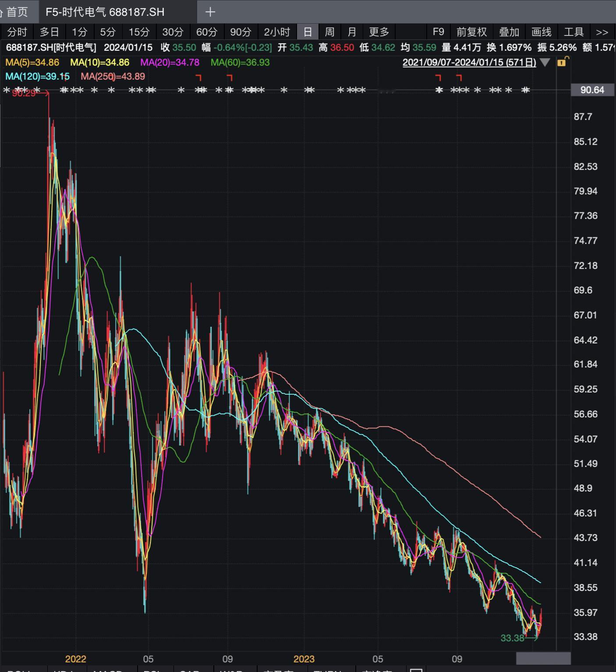The width and height of the screenshot is (616, 672).
Task: Click the gray time-axis scrollbar thumb
Action: [543, 658]
